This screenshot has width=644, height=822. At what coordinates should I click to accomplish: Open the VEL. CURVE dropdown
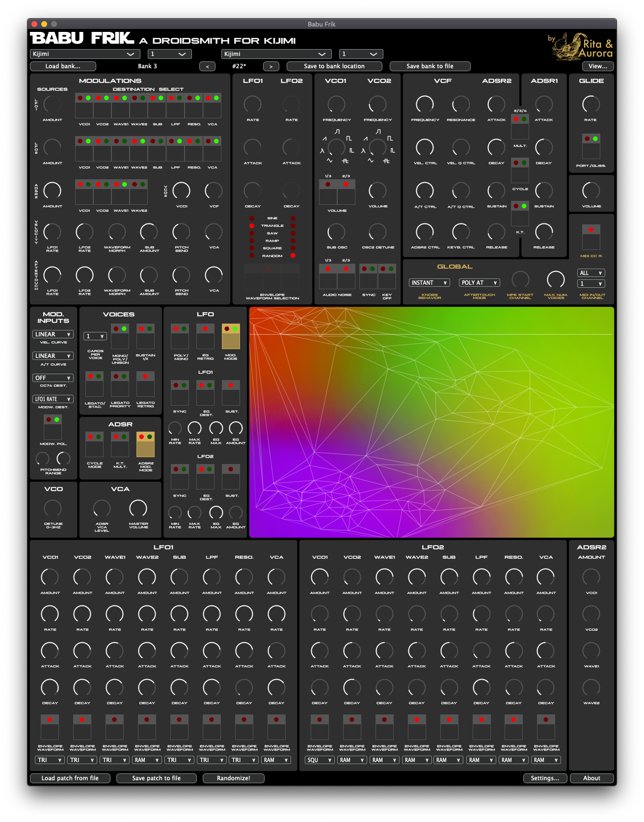click(53, 334)
